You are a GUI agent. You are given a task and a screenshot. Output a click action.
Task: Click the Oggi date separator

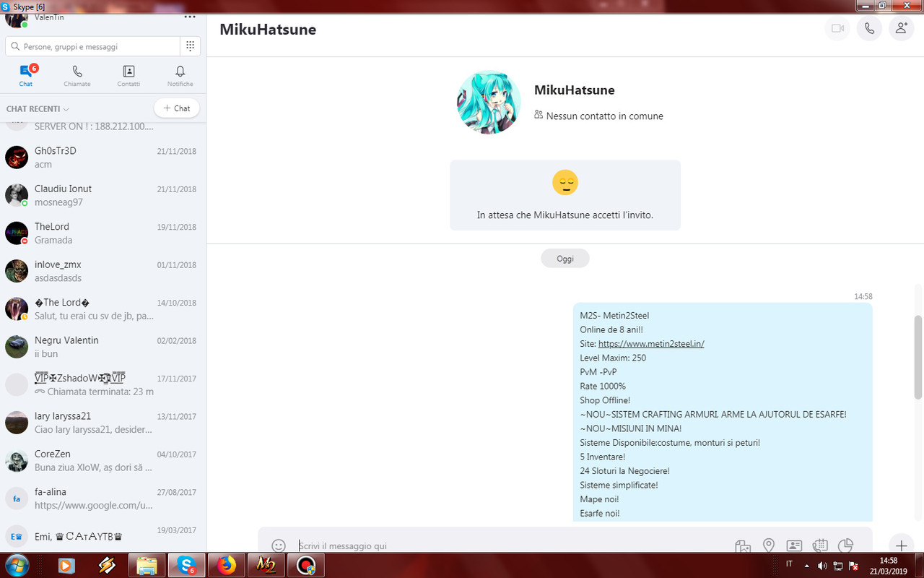pos(565,258)
